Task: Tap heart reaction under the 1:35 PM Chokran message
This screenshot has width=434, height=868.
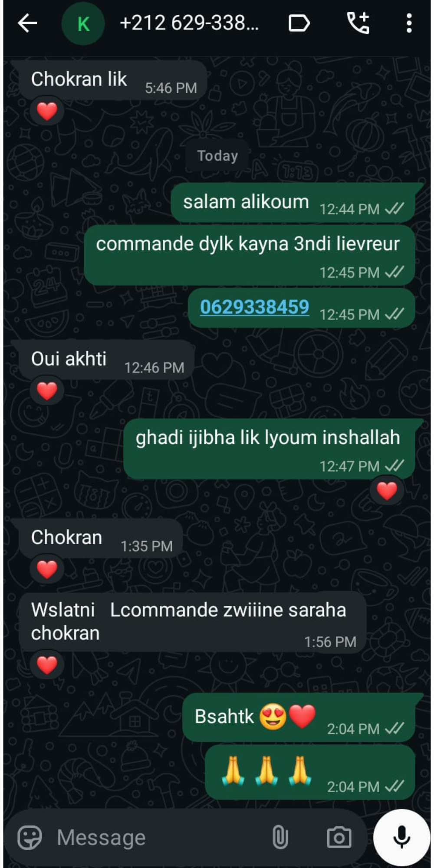Action: pyautogui.click(x=47, y=569)
